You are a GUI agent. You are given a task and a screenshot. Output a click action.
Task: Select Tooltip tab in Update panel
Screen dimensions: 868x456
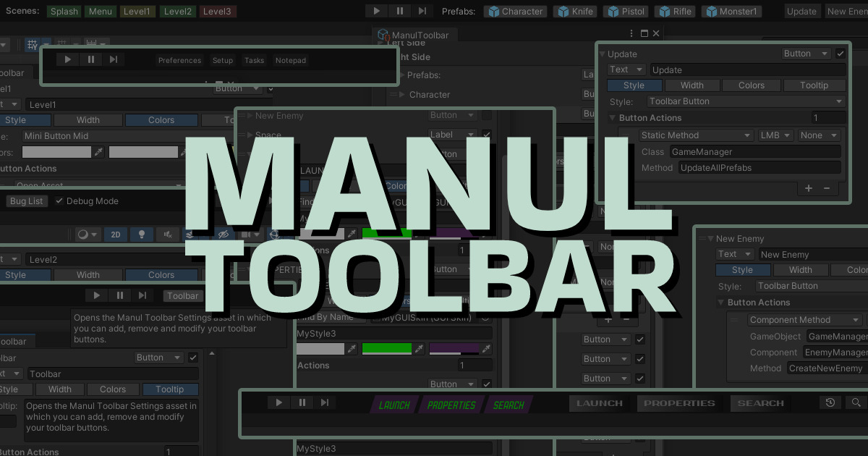(x=814, y=85)
